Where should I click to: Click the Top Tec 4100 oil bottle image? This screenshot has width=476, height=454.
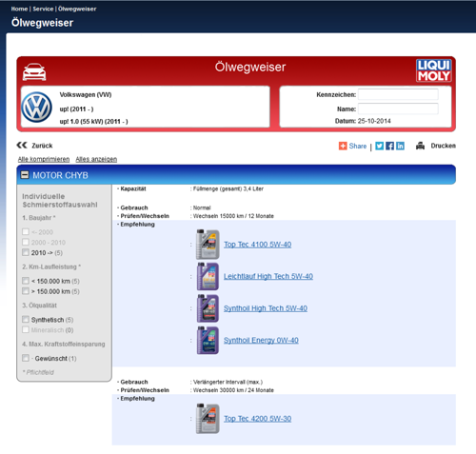click(x=208, y=245)
